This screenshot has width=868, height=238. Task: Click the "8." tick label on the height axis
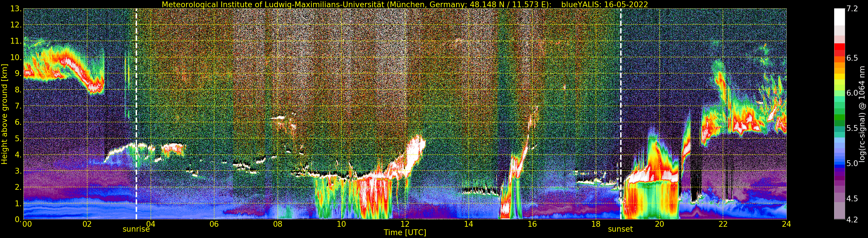(x=18, y=90)
